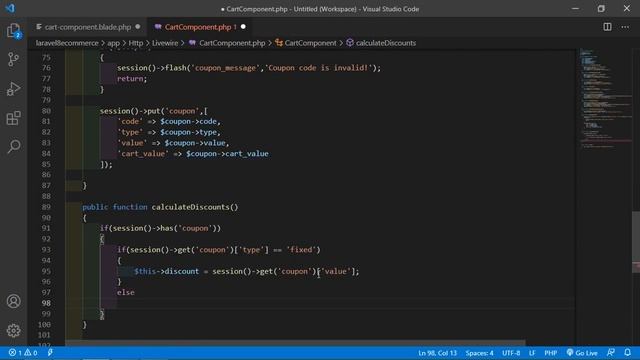The width and height of the screenshot is (640, 360).
Task: Open the errors and warnings indicator
Action: 23,352
